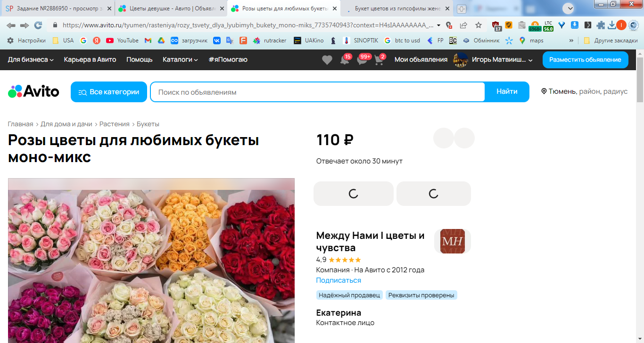This screenshot has width=644, height=343.
Task: Open Помощь menu item
Action: (140, 59)
